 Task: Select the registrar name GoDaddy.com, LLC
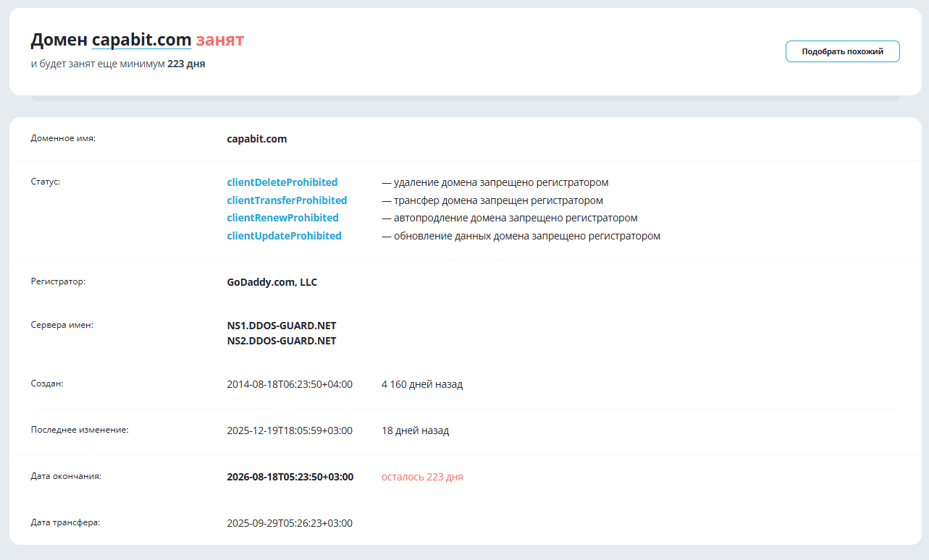click(x=272, y=282)
